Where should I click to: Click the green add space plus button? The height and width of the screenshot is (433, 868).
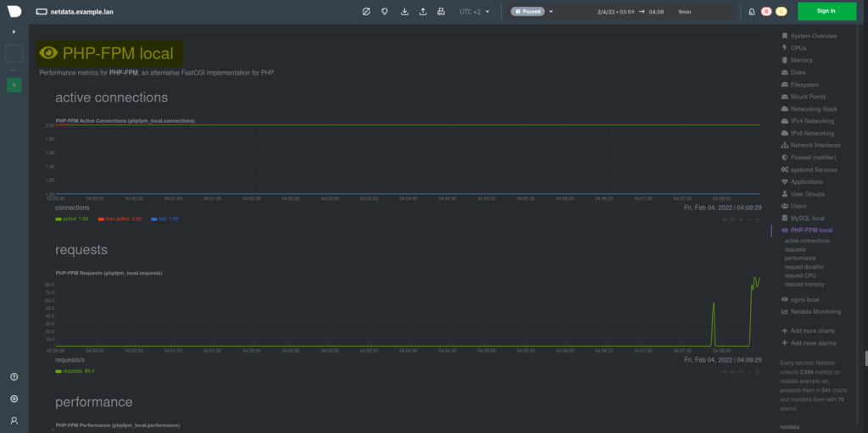click(14, 85)
